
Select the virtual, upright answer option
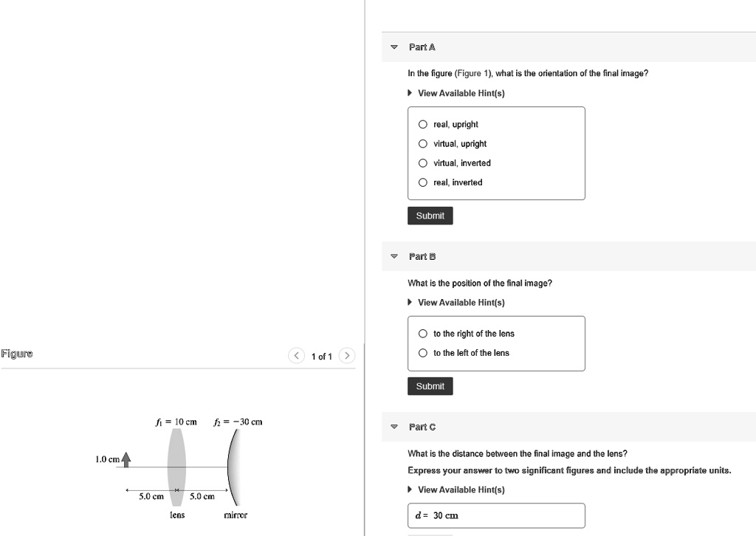[422, 143]
